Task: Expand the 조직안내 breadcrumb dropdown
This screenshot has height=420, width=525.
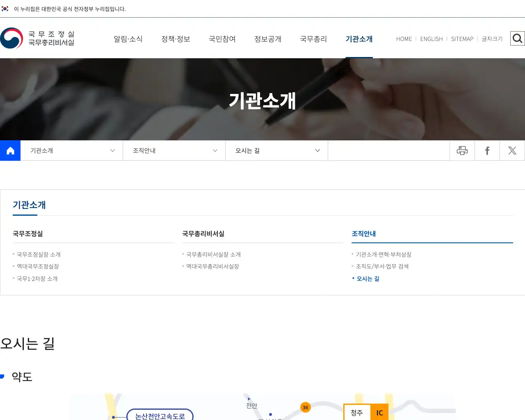Action: [174, 151]
